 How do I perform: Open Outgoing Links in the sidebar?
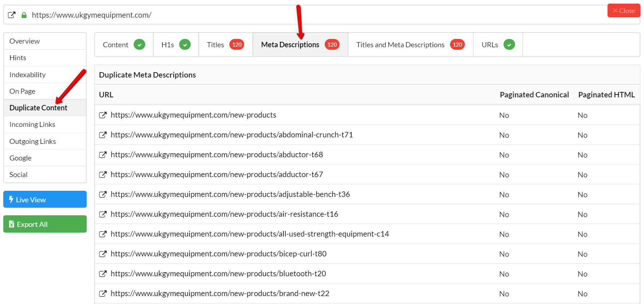click(45, 141)
